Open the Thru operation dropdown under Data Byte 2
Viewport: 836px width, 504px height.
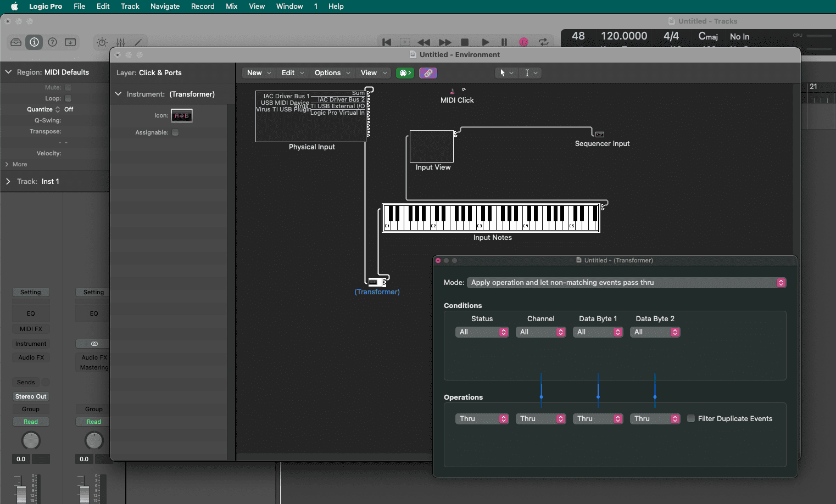(655, 419)
